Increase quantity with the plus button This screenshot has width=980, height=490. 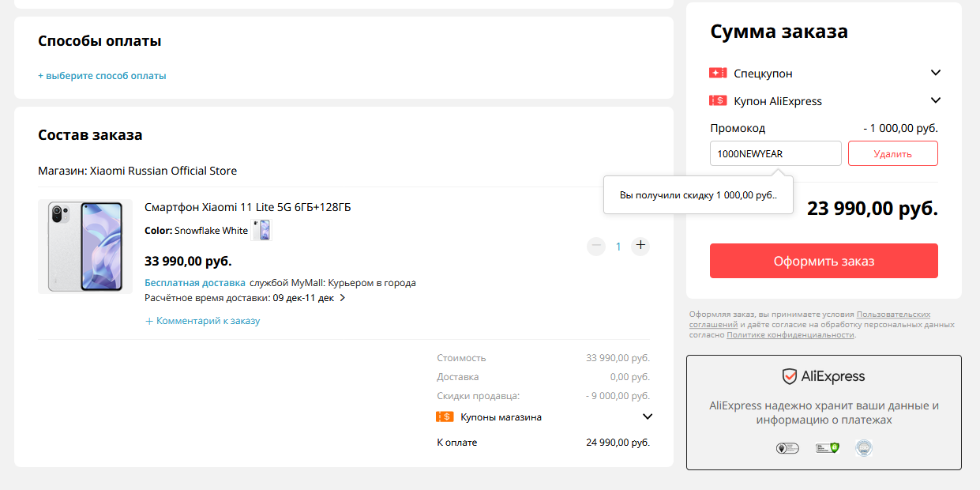[640, 246]
